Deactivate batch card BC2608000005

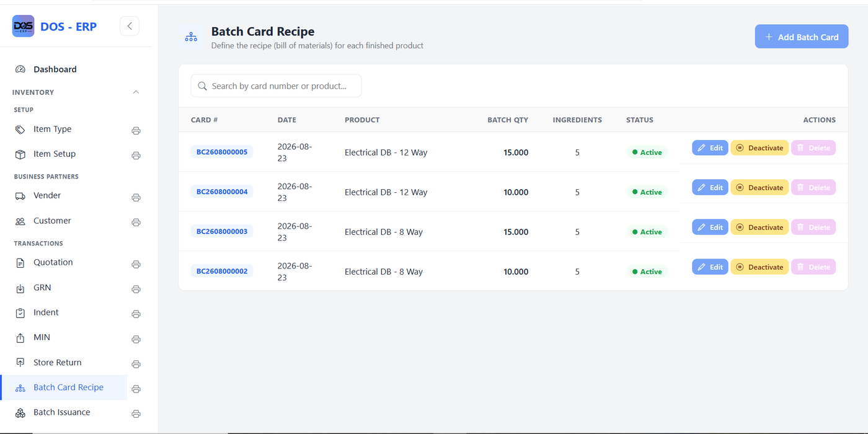pos(759,148)
